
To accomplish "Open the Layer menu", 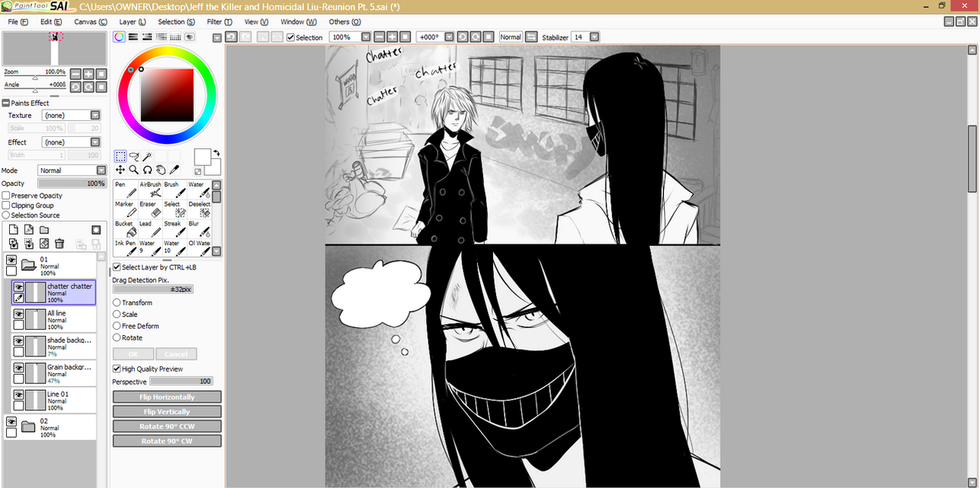I will coord(132,21).
